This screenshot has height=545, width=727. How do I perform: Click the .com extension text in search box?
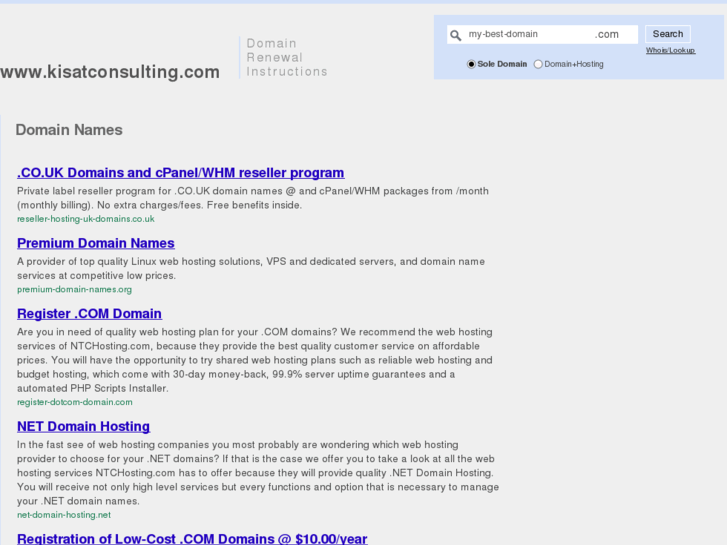click(x=607, y=34)
